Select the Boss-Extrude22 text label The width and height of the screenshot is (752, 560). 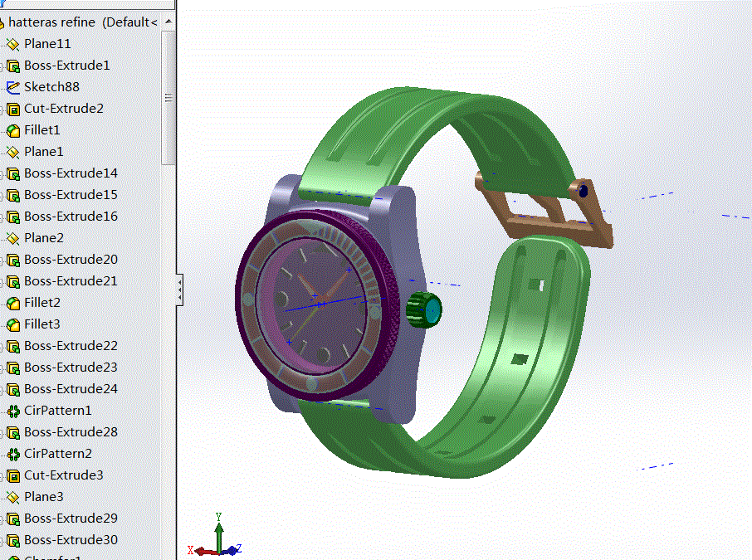pos(71,346)
